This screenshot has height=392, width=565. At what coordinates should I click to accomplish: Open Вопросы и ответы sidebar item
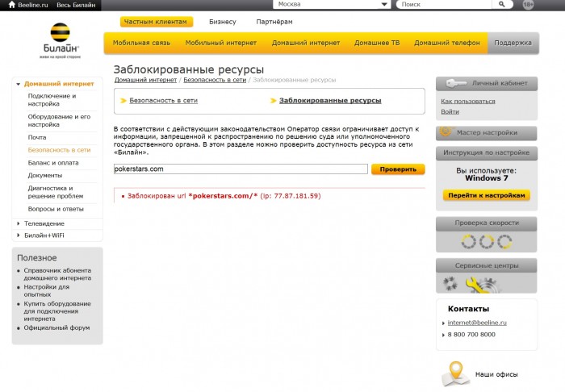point(56,209)
